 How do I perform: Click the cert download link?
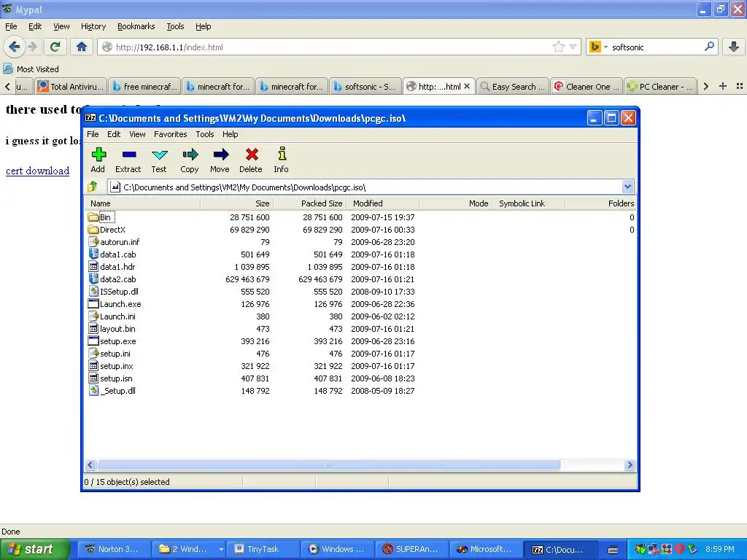[x=38, y=171]
